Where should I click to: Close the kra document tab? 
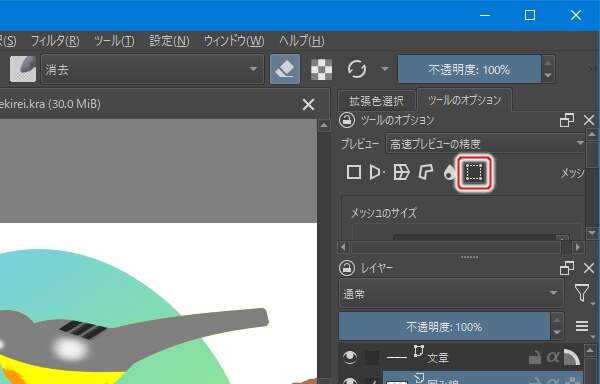point(308,104)
